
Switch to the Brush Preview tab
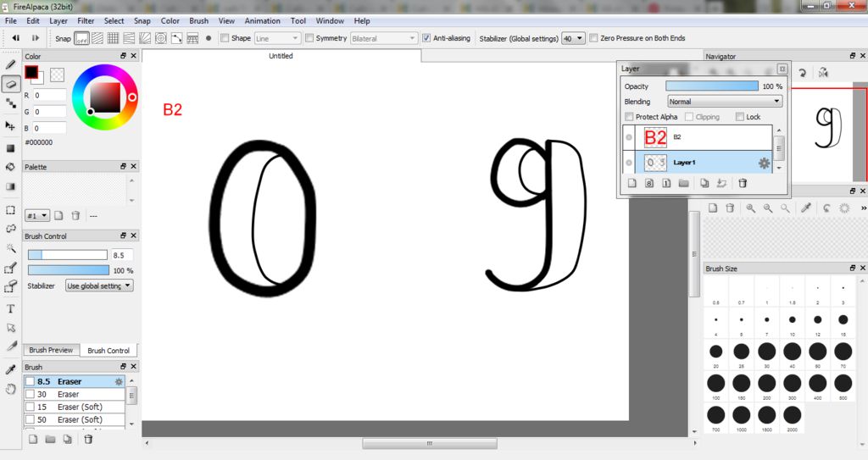tap(51, 350)
